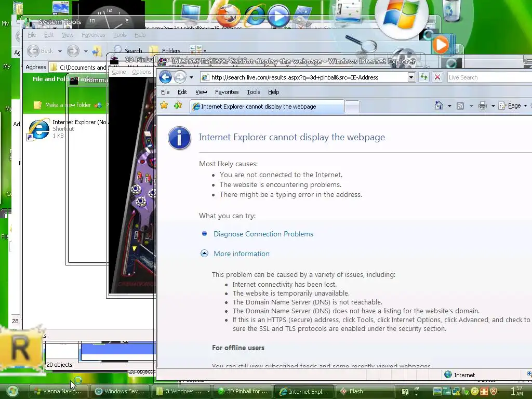This screenshot has width=532, height=399.
Task: Click Search in System Tools explorer toolbar
Action: pos(128,50)
